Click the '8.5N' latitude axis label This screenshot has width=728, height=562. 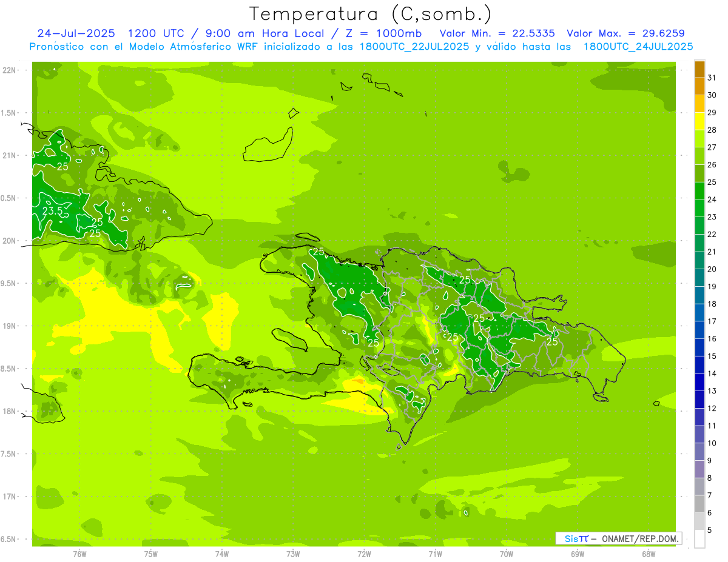coord(9,369)
